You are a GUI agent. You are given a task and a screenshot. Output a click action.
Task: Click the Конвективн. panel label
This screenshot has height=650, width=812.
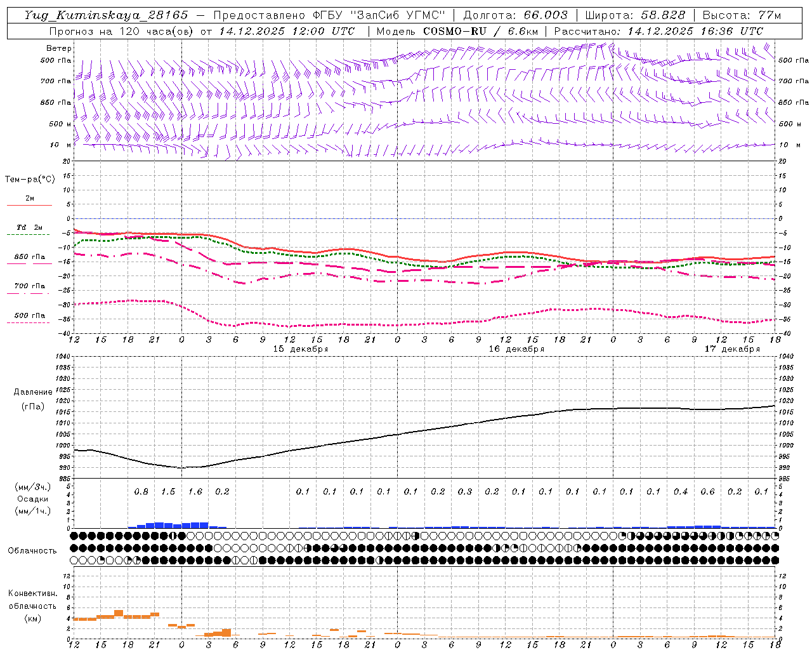pos(32,594)
